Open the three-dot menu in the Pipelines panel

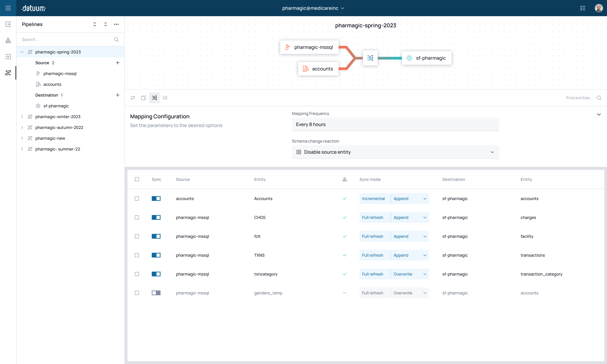[x=116, y=24]
